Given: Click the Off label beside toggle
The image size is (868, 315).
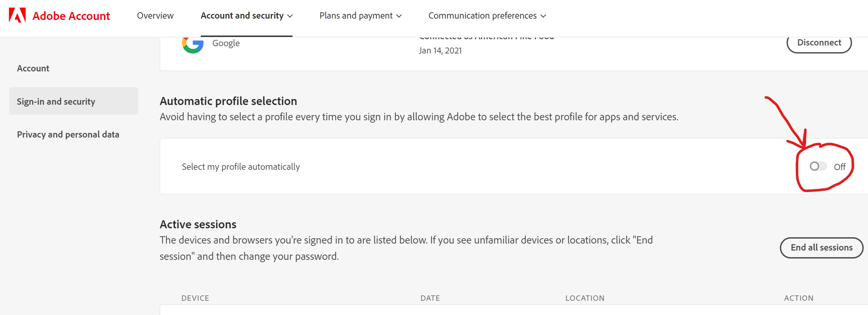Looking at the screenshot, I should (x=839, y=167).
